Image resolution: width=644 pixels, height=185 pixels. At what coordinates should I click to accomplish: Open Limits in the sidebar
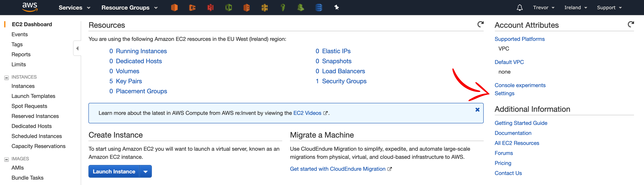18,64
